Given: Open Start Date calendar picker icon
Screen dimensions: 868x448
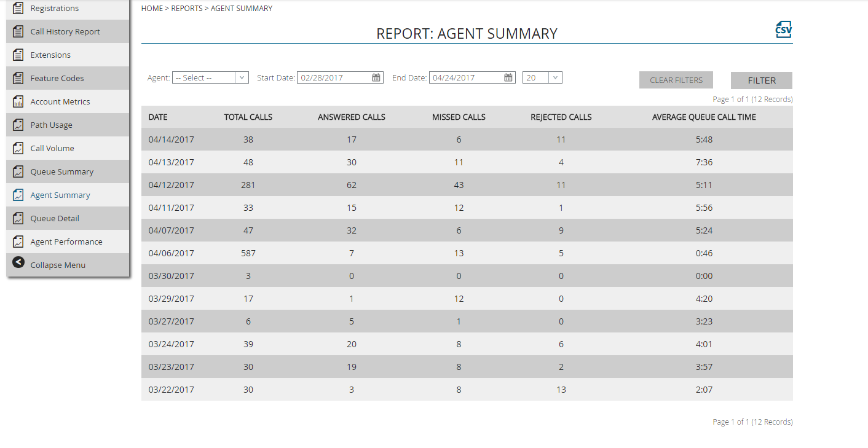Looking at the screenshot, I should pos(376,77).
